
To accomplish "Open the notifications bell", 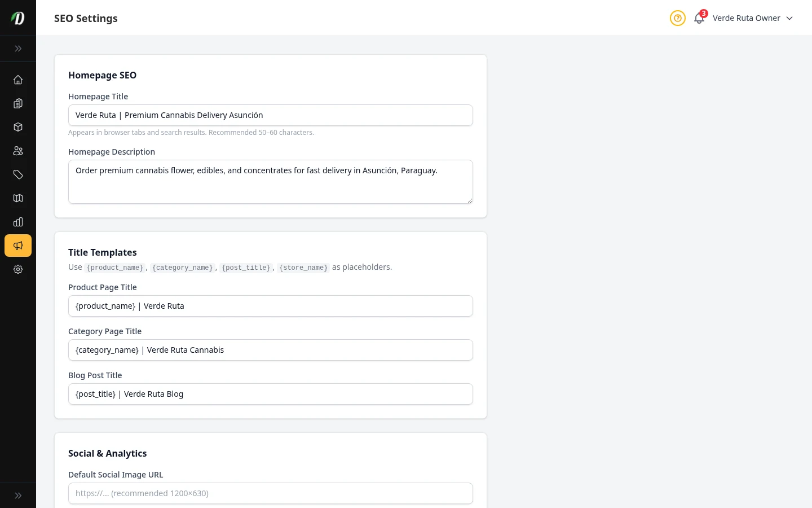I will pos(699,18).
